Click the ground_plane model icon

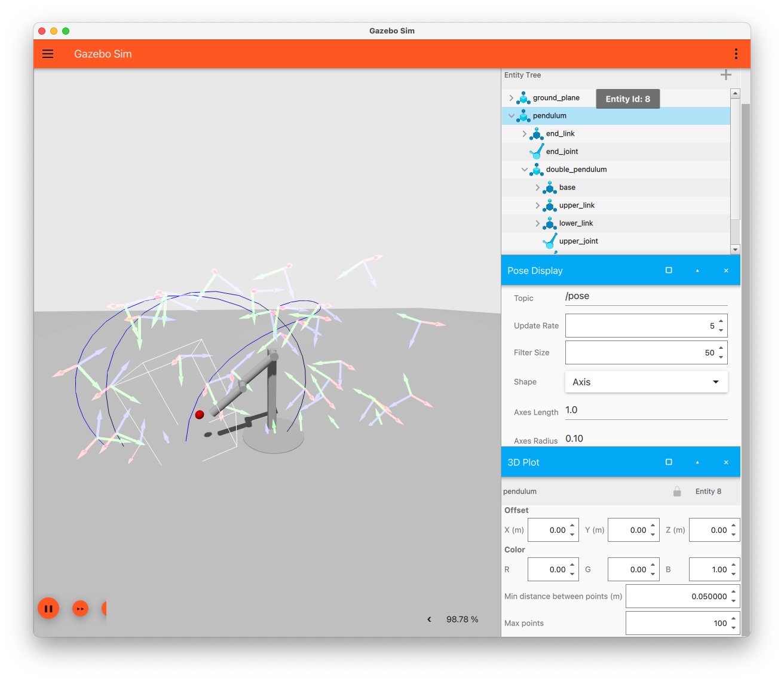tap(523, 98)
